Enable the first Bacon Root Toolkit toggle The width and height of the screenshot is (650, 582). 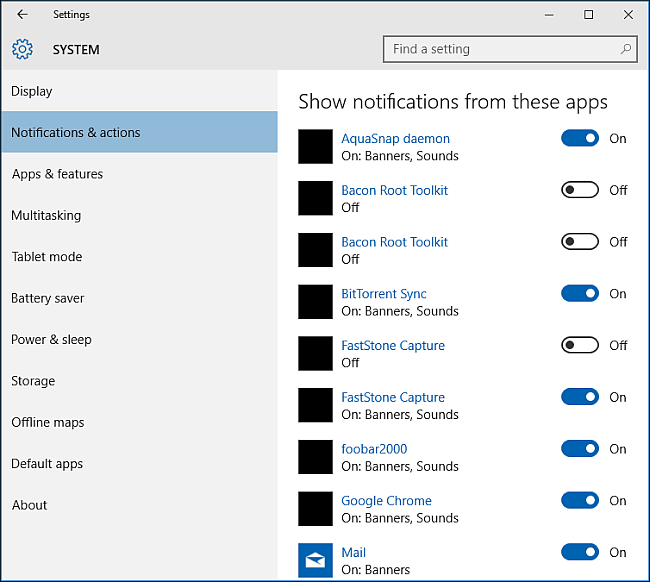(580, 190)
